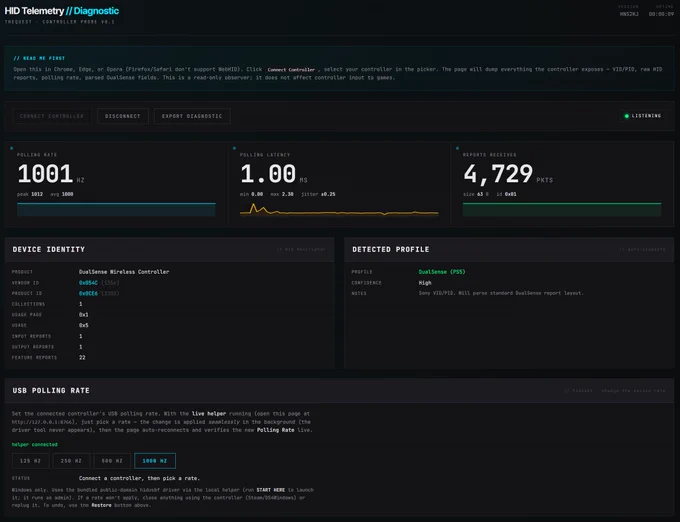Select the 250 Hz polling rate
Viewport: 680px width, 522px height.
pyautogui.click(x=71, y=461)
